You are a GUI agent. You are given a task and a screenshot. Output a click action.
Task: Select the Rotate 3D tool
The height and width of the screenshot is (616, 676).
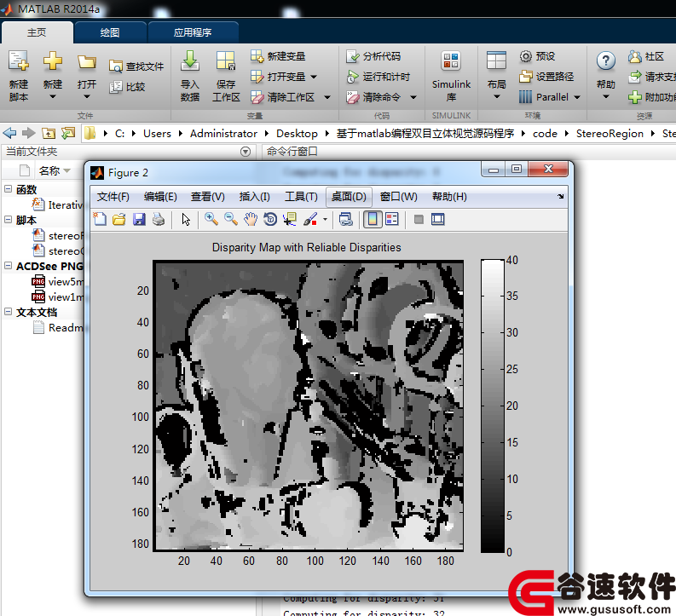[x=270, y=219]
